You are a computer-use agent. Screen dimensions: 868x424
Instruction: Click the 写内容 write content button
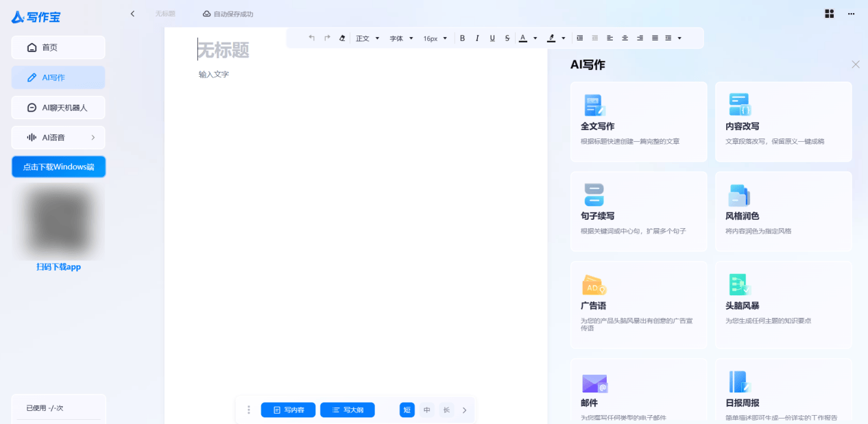pyautogui.click(x=288, y=410)
